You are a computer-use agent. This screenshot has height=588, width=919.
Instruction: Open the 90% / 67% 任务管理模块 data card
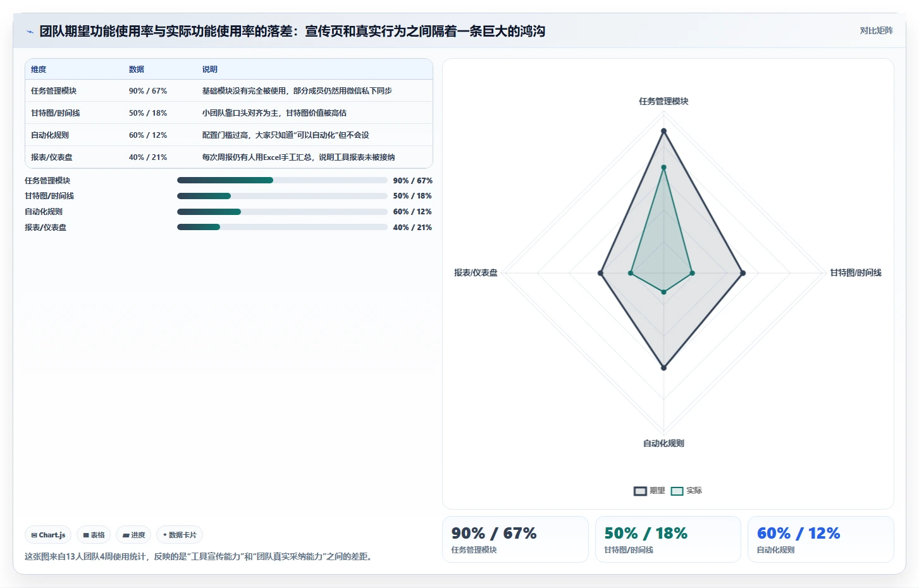[515, 539]
